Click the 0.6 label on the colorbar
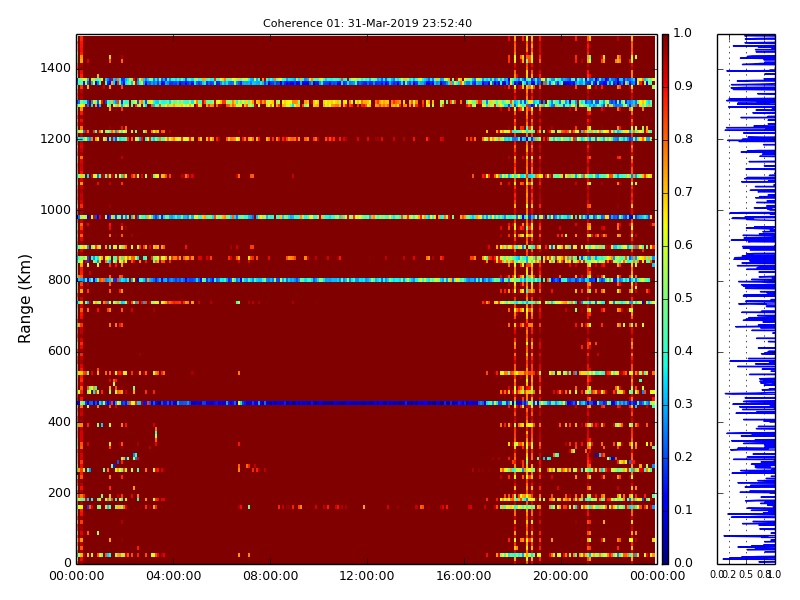800x600 pixels. click(683, 245)
